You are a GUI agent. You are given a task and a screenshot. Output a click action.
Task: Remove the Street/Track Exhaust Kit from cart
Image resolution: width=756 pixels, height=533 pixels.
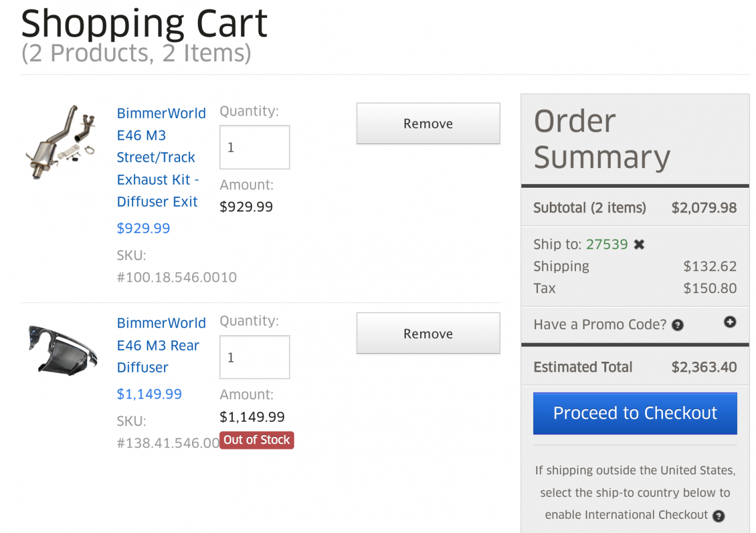coord(428,123)
